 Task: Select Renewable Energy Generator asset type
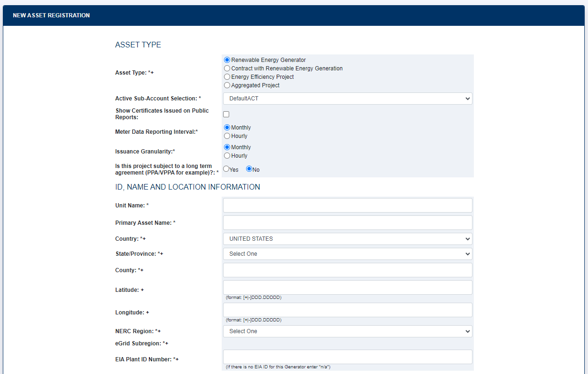click(227, 60)
